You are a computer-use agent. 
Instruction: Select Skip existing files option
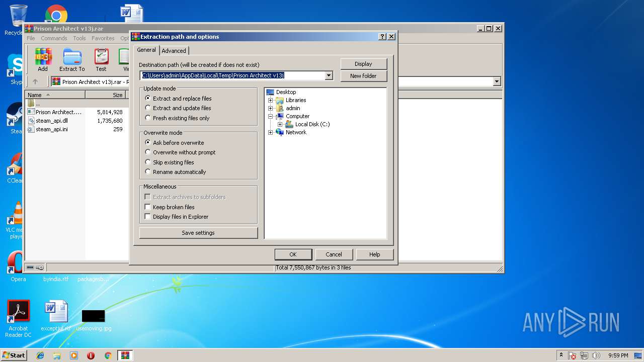pyautogui.click(x=169, y=162)
